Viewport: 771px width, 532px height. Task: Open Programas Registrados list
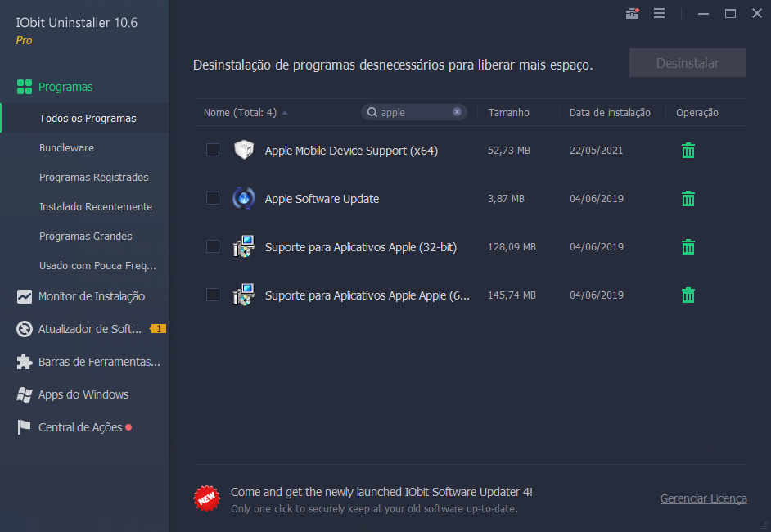click(x=94, y=178)
